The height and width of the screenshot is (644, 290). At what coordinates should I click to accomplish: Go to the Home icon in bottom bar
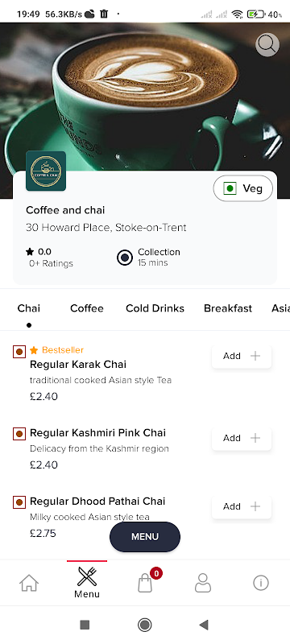[29, 583]
